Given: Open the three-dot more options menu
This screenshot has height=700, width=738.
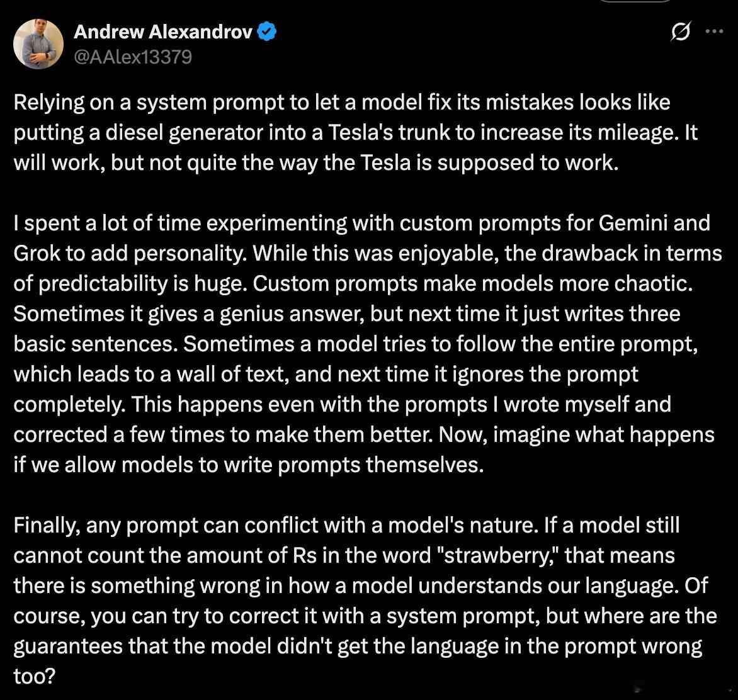Looking at the screenshot, I should point(714,31).
